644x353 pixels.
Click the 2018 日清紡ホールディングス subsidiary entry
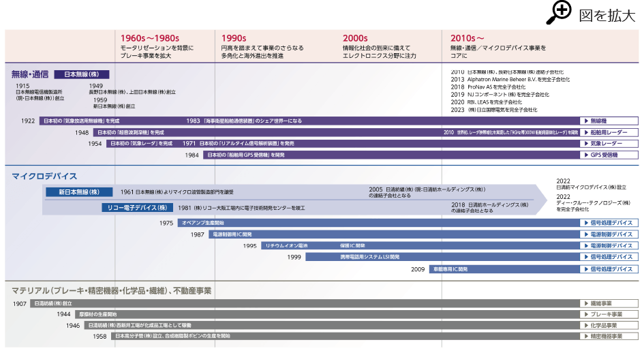pyautogui.click(x=490, y=208)
